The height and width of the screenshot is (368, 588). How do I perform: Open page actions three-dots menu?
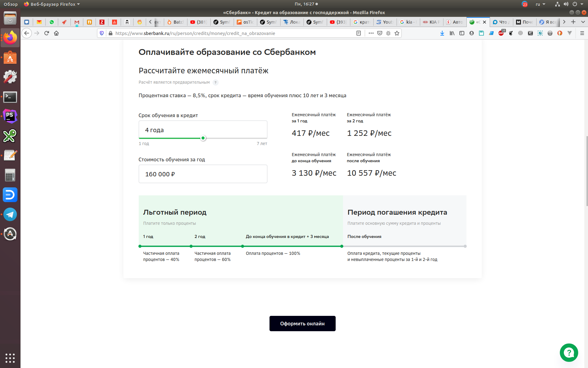(371, 33)
